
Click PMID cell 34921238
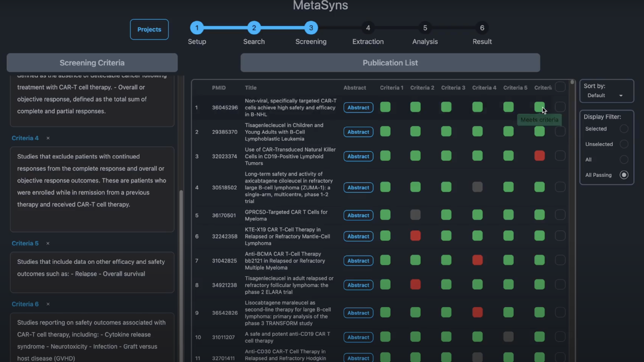pos(224,285)
